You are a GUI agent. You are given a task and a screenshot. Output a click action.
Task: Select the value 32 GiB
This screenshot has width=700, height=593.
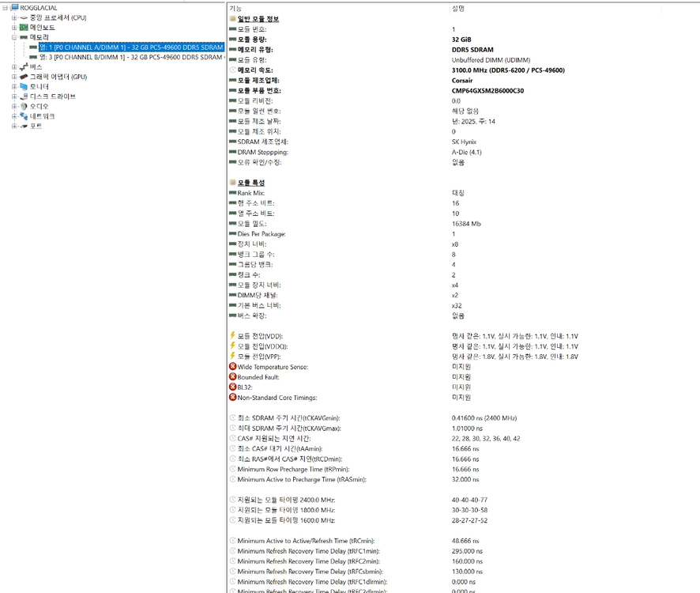click(461, 40)
